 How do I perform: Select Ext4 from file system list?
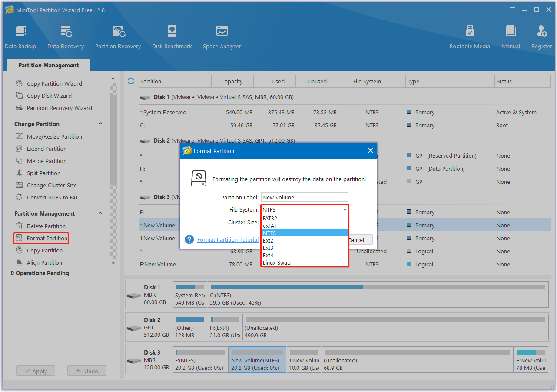coord(304,256)
